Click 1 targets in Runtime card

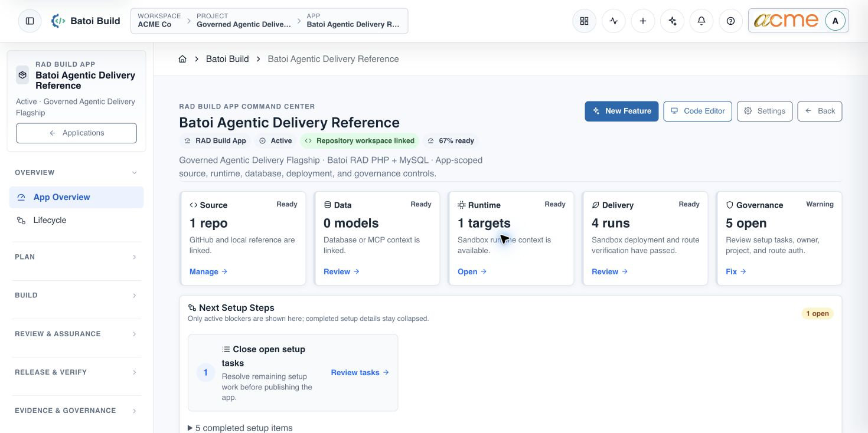pyautogui.click(x=484, y=223)
